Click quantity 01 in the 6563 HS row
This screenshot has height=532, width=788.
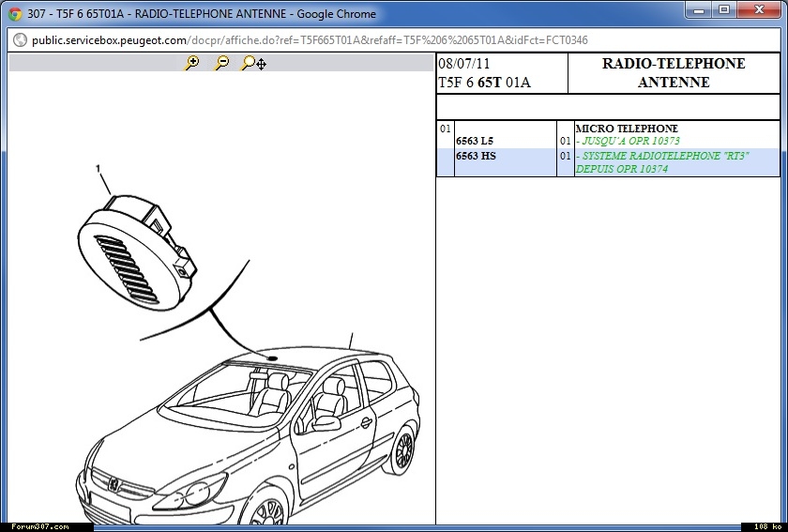[x=566, y=157]
